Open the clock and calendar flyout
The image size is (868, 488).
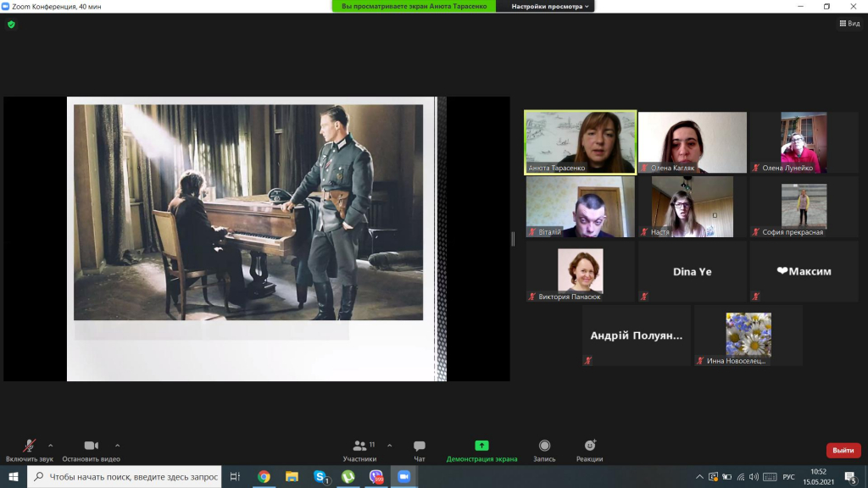click(x=819, y=476)
